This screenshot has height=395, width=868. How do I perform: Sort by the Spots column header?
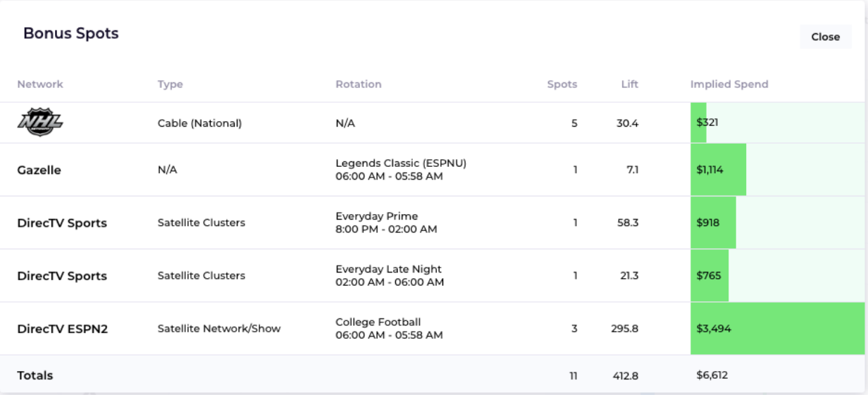pyautogui.click(x=562, y=84)
